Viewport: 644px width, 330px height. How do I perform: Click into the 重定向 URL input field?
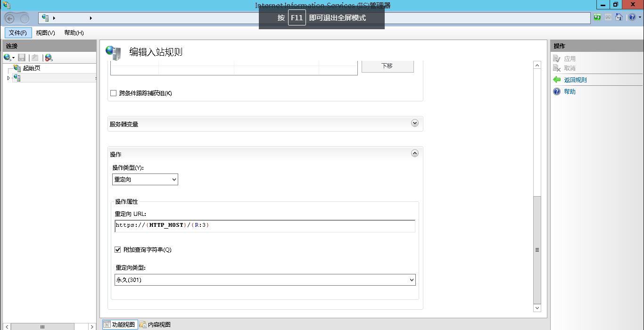click(265, 226)
